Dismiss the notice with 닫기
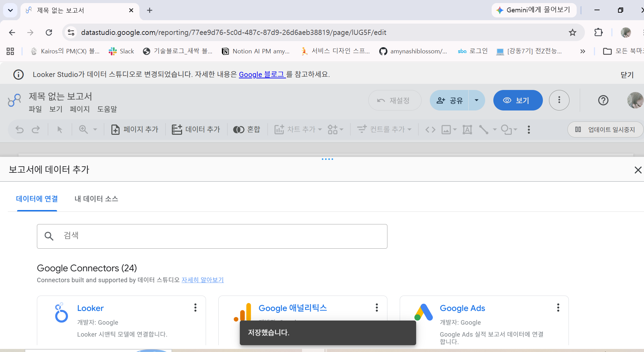Viewport: 644px width, 352px height. pos(627,75)
